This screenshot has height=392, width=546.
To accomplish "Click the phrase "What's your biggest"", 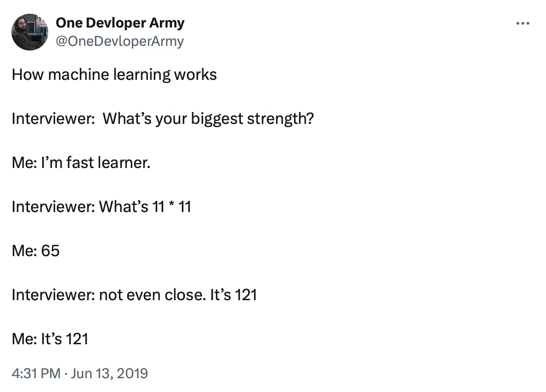I will tap(173, 119).
